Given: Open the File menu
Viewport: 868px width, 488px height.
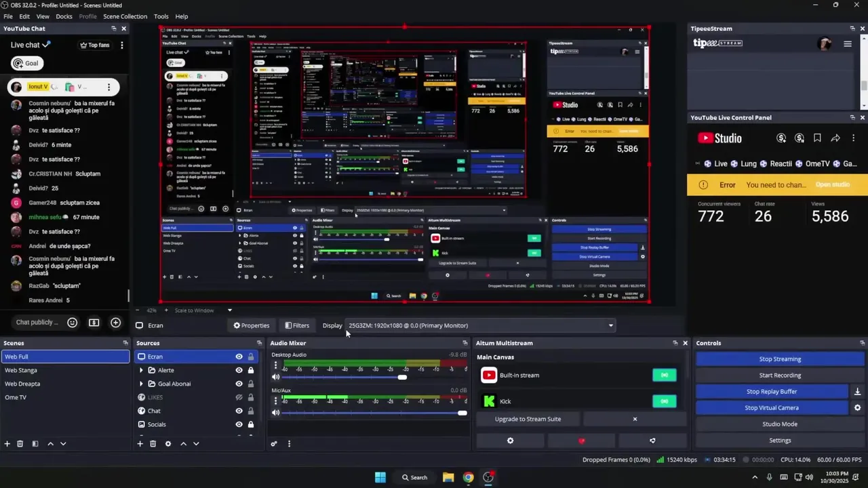Looking at the screenshot, I should click(8, 16).
